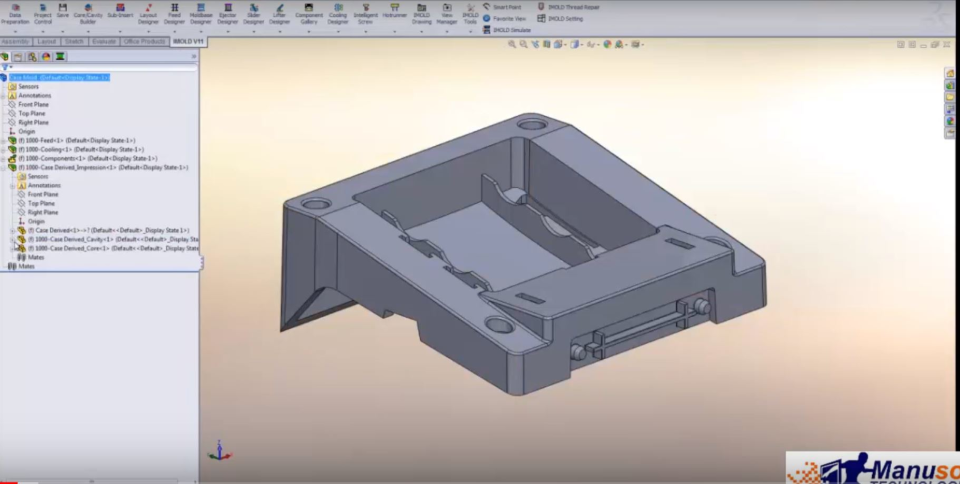Open the green panel tab after DisplayManager
Viewport: 960px width, 484px height.
point(60,56)
